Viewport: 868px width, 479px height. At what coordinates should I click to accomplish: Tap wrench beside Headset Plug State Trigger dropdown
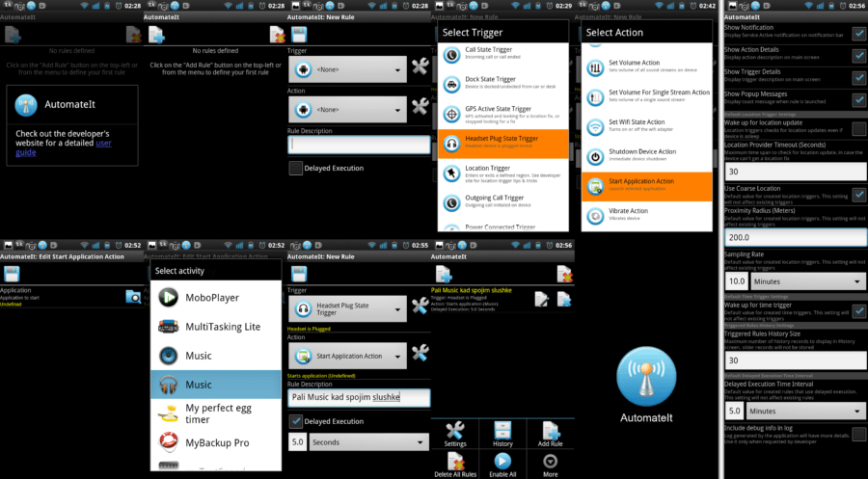[x=420, y=306]
